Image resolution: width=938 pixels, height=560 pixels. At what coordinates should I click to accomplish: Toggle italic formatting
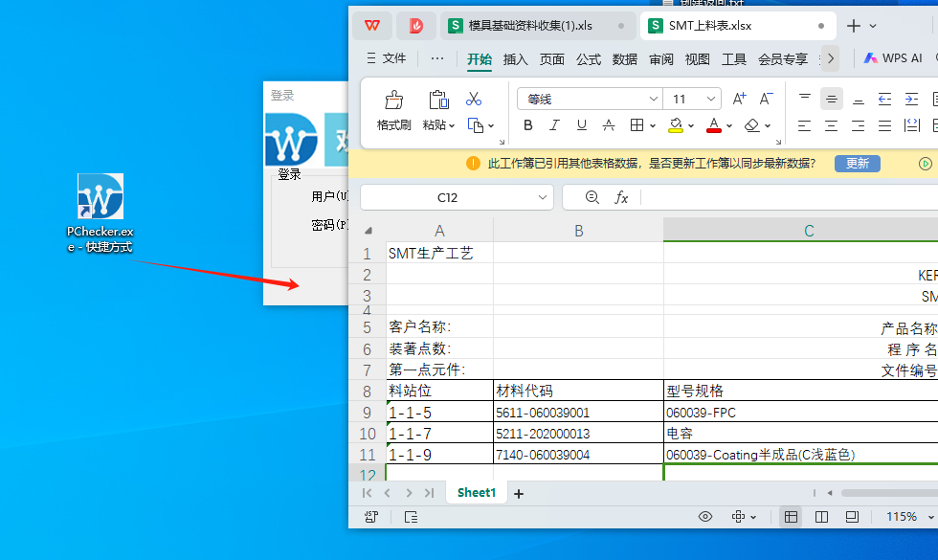pyautogui.click(x=554, y=125)
